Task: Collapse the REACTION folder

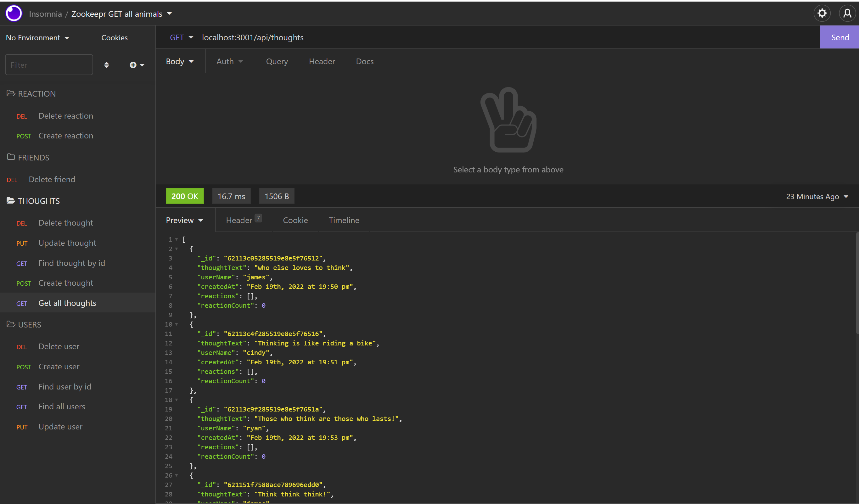Action: click(31, 93)
